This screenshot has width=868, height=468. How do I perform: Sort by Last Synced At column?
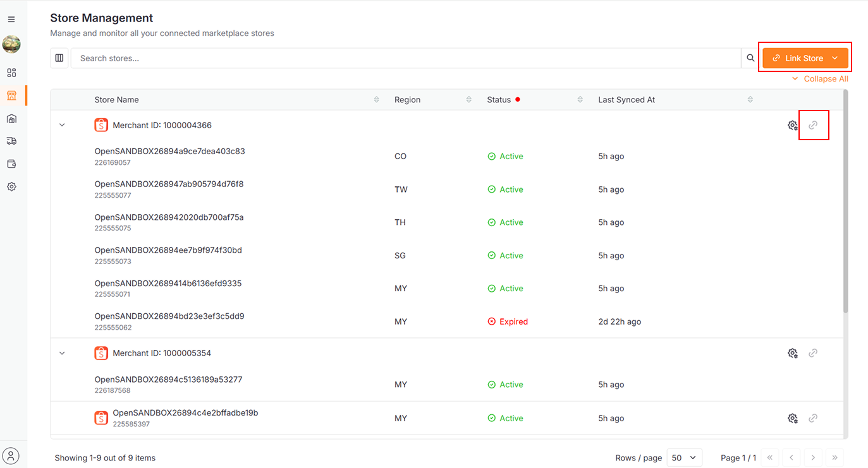tap(750, 100)
